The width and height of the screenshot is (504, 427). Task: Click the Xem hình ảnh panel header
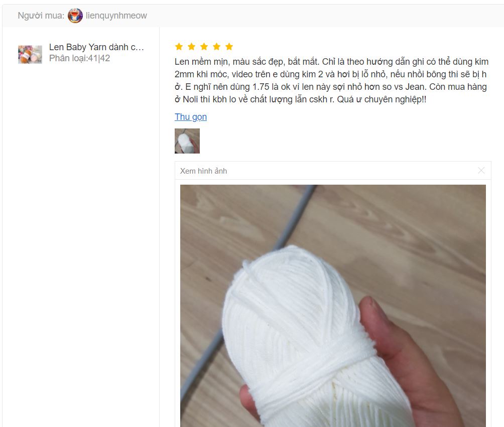(333, 171)
